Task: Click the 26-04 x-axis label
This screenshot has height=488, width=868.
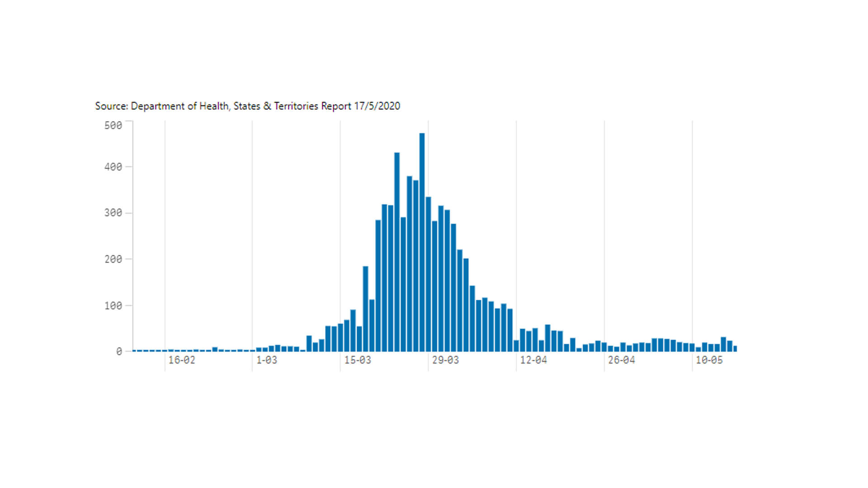Action: tap(621, 360)
